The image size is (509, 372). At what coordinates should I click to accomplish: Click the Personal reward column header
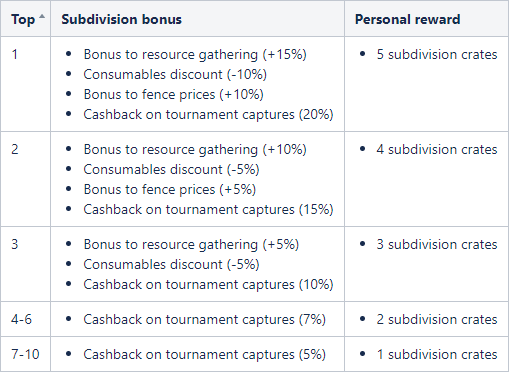click(426, 19)
